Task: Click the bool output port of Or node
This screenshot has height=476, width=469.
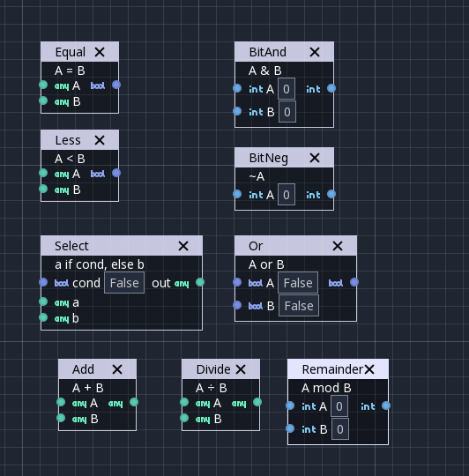Action: click(x=354, y=282)
